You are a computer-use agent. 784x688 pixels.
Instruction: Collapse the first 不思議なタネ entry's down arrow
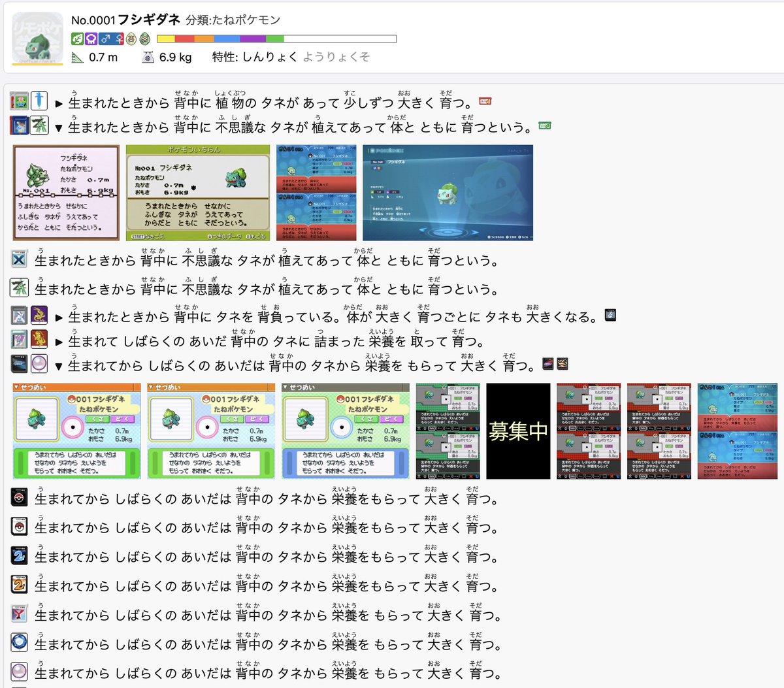point(59,128)
